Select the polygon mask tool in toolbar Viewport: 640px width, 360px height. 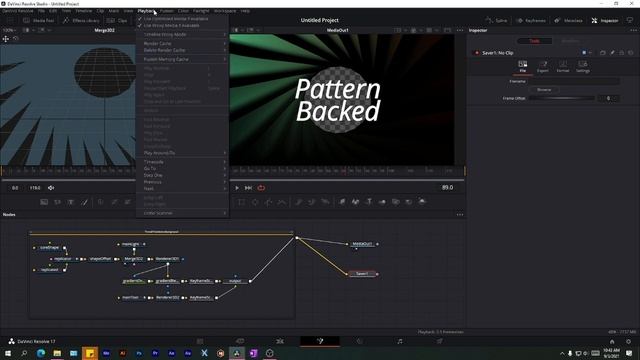[268, 202]
